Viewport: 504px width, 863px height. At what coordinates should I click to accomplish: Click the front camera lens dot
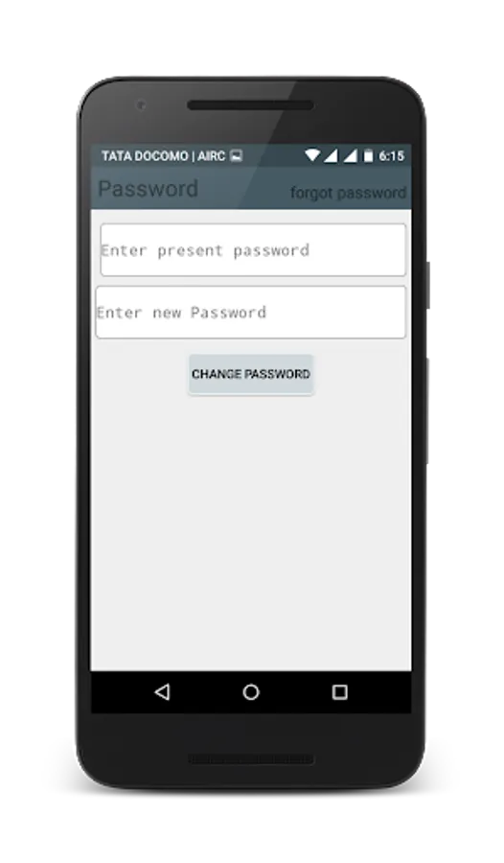pos(141,105)
